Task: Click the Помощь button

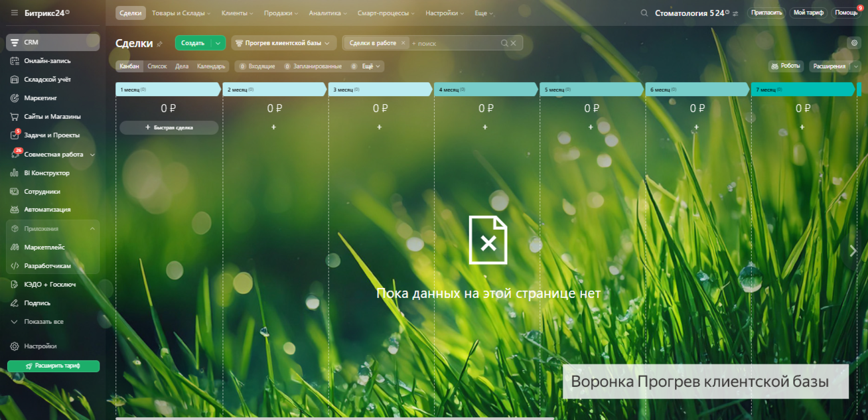Action: 845,13
